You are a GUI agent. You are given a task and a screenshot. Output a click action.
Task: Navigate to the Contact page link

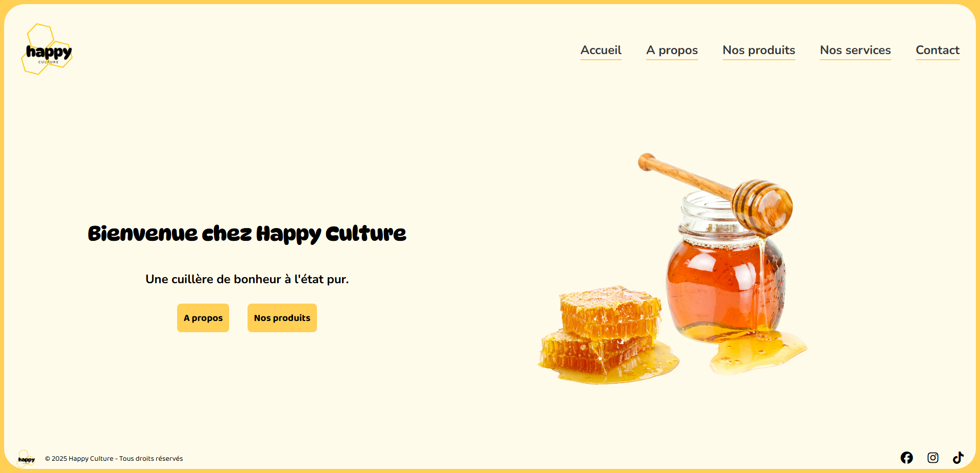[938, 51]
